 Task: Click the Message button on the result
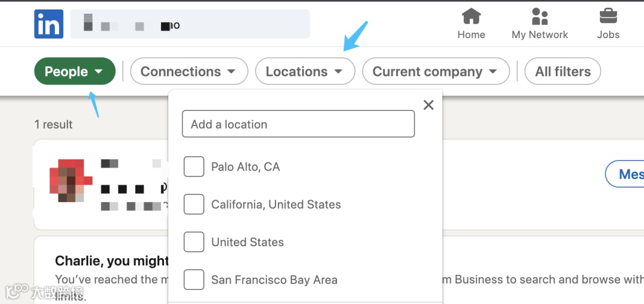pyautogui.click(x=626, y=174)
